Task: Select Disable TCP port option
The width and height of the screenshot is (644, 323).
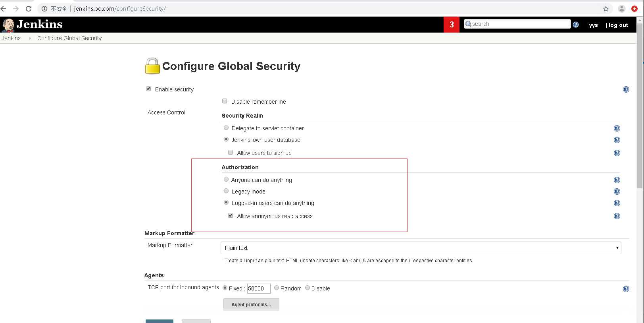Action: coord(308,288)
